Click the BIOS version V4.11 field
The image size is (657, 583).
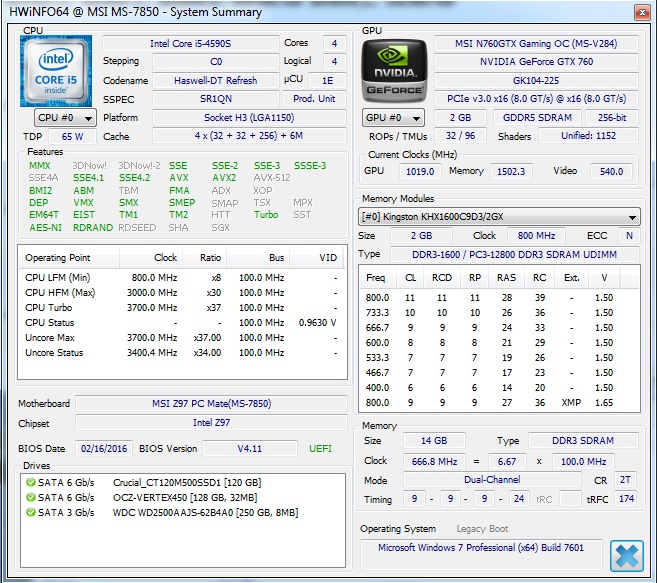coord(250,449)
